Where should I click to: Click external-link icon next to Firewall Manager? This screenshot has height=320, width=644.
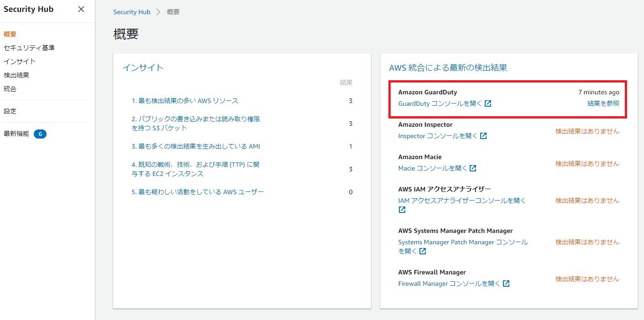[x=506, y=284]
